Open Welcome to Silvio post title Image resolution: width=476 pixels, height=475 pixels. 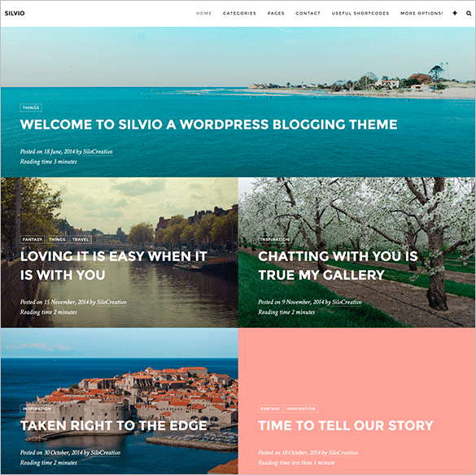tap(208, 124)
